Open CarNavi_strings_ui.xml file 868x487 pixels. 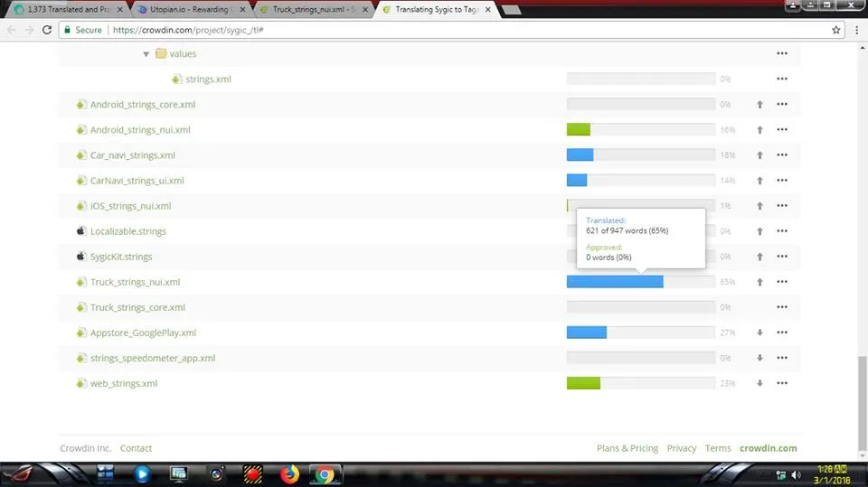pos(137,181)
